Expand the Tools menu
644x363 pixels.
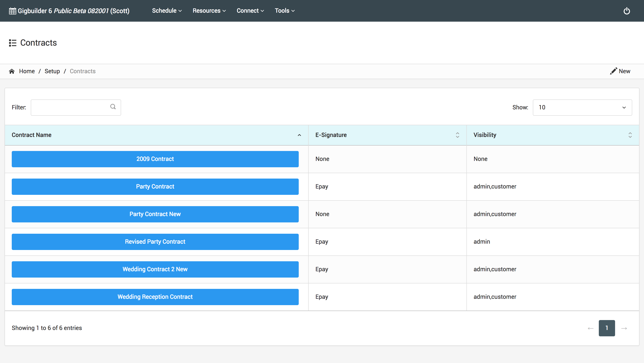pos(284,11)
